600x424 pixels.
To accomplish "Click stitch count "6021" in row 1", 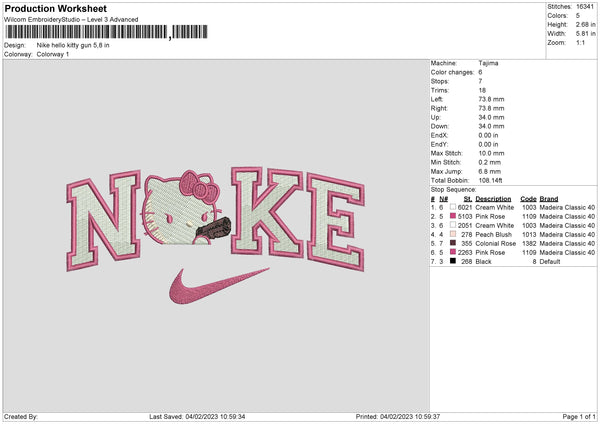I will pos(465,207).
